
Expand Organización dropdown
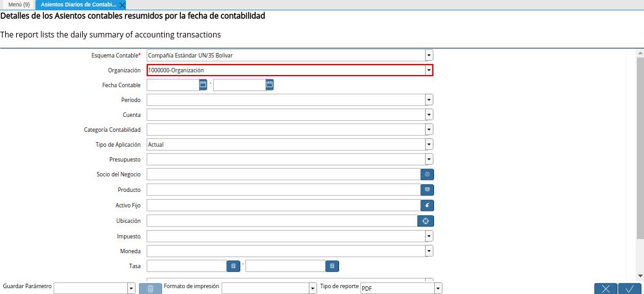(429, 70)
